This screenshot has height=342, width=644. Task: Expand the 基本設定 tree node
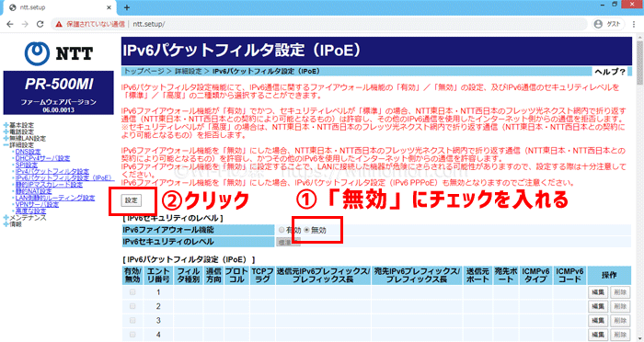6,125
